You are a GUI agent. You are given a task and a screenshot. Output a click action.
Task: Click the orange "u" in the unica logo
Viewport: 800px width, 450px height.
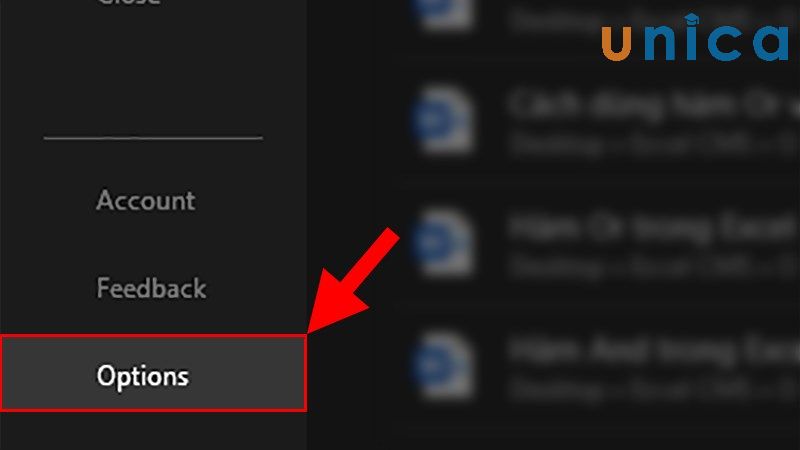pyautogui.click(x=617, y=44)
